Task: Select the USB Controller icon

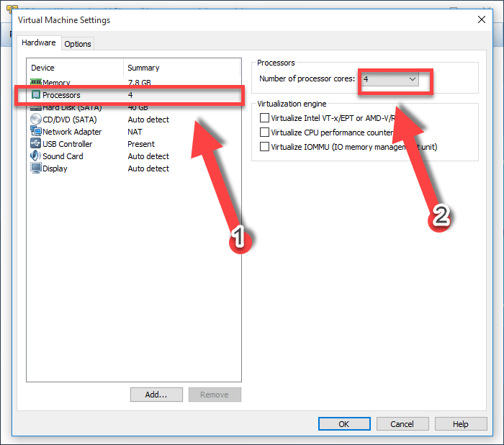Action: pos(36,144)
